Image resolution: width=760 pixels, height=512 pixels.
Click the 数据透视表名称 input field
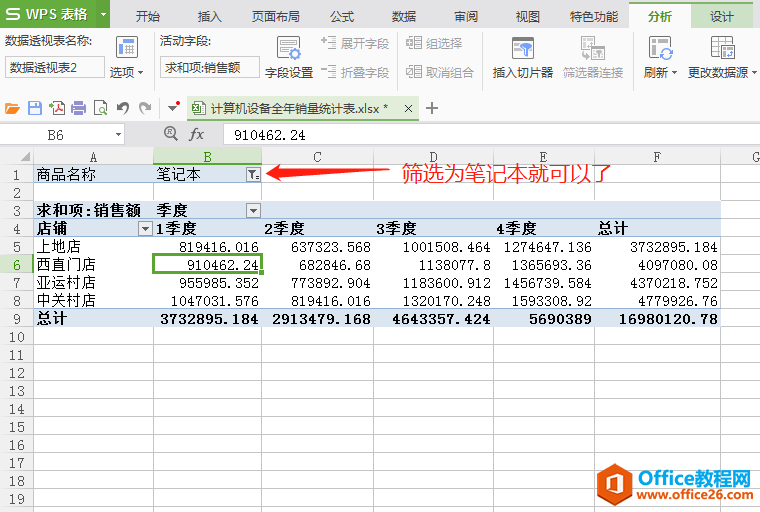click(x=55, y=67)
